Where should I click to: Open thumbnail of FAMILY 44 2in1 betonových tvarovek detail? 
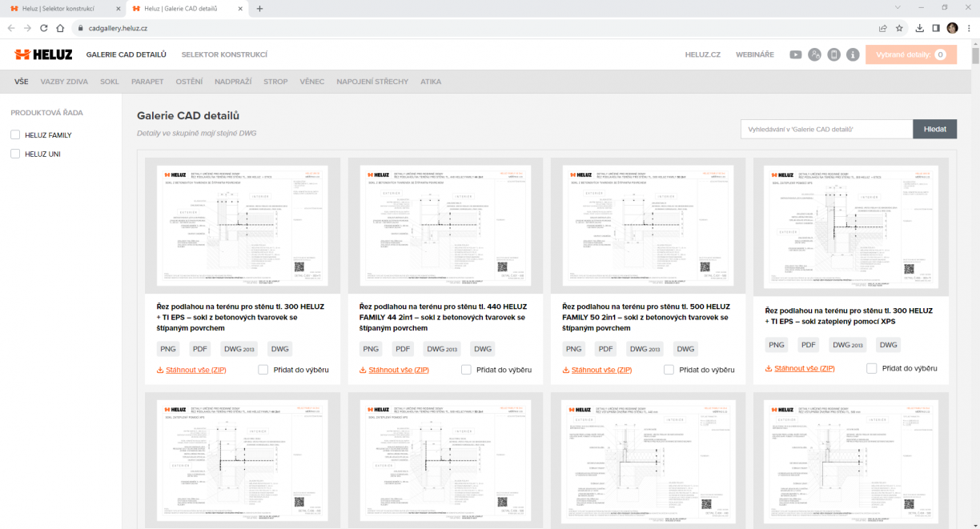[x=445, y=226]
